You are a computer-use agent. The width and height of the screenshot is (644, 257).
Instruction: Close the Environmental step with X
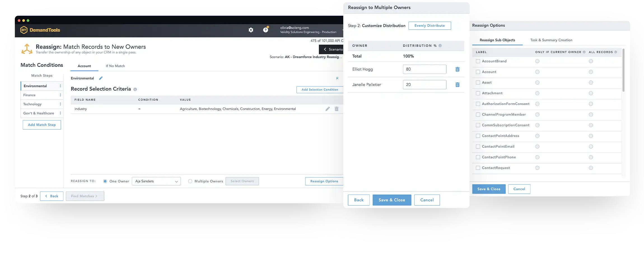[x=337, y=78]
